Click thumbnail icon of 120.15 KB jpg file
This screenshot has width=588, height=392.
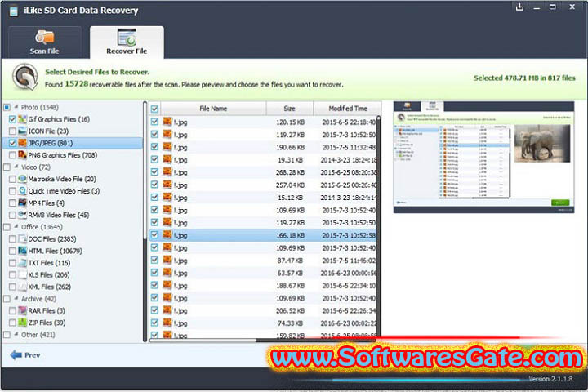coord(167,122)
